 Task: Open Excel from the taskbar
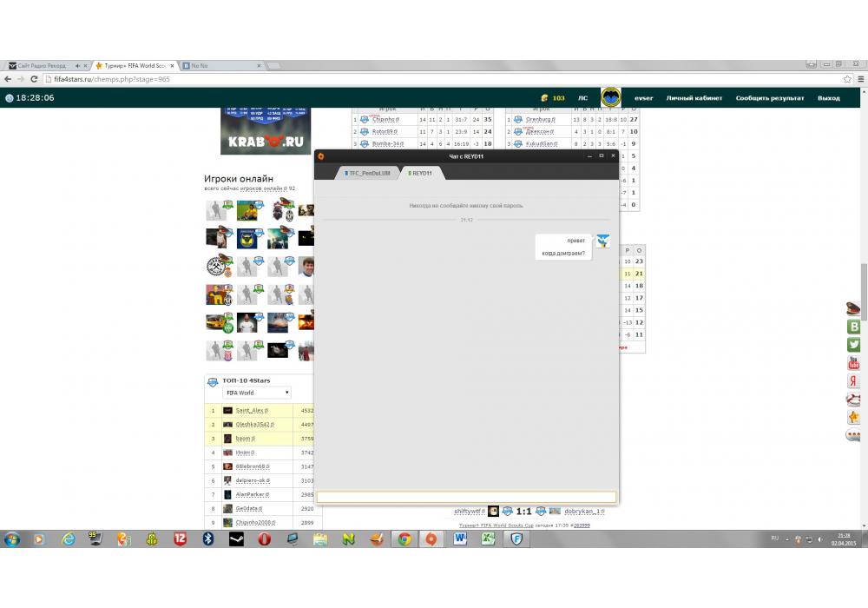(x=488, y=539)
